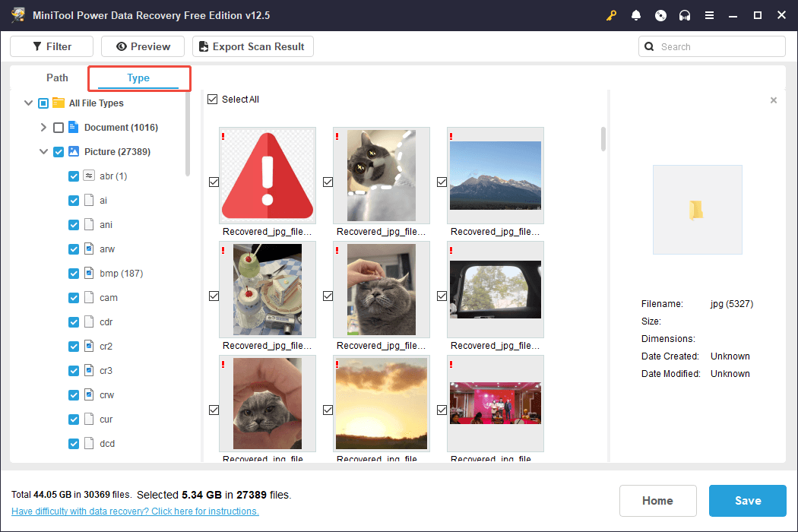Check the Document (1016) checkbox
The height and width of the screenshot is (532, 798).
point(59,128)
